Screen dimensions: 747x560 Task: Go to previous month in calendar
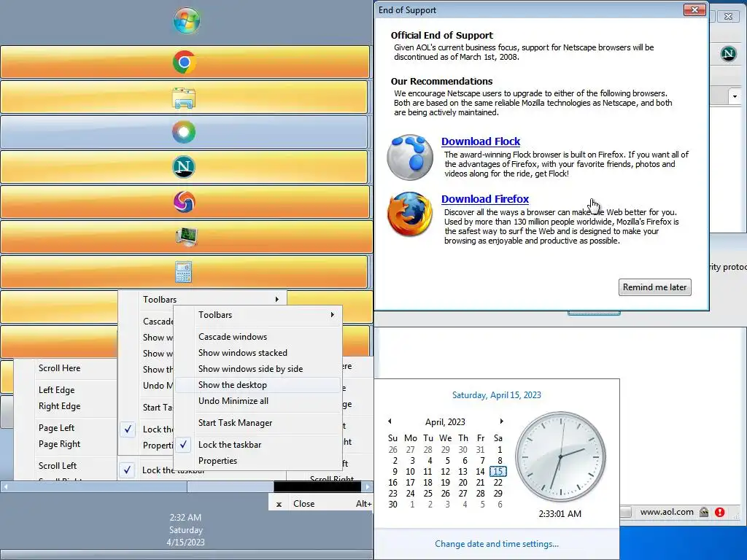tap(390, 421)
